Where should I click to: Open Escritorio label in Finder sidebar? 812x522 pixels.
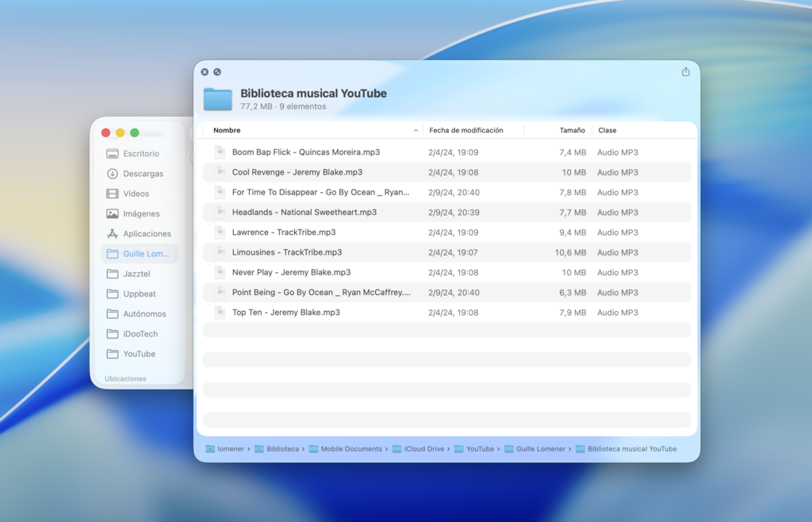[x=141, y=154]
